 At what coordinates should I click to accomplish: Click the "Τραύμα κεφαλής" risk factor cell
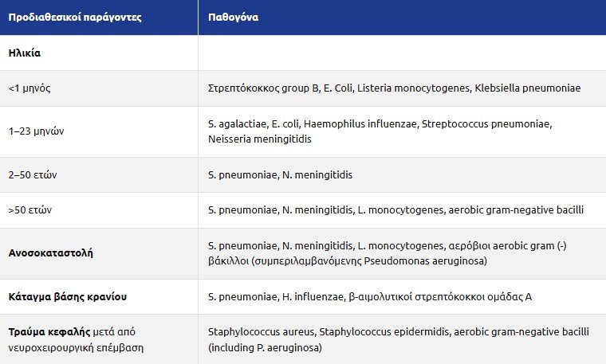(x=45, y=332)
